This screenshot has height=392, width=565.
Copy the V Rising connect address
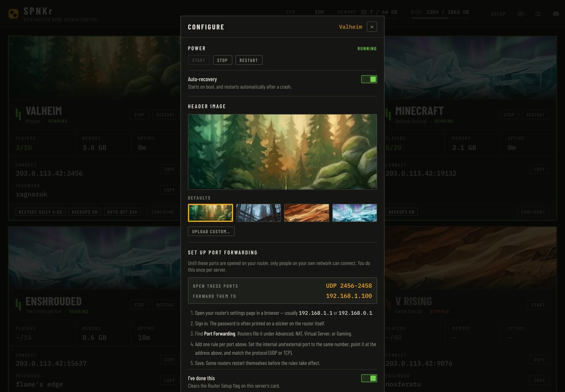539,360
